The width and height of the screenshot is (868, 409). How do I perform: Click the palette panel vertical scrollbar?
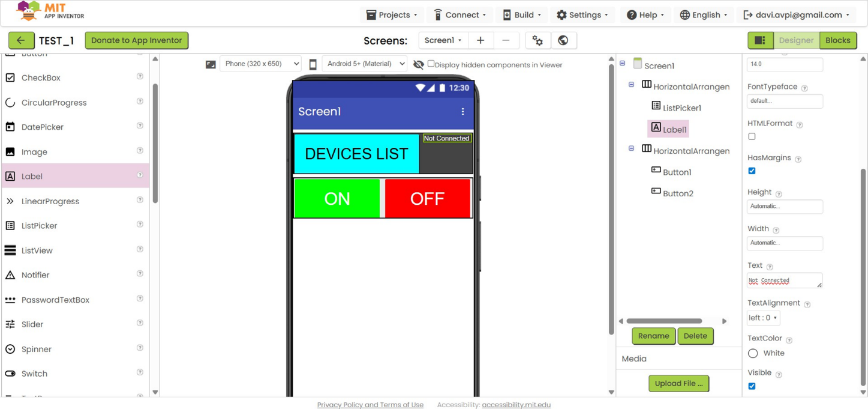point(155,143)
